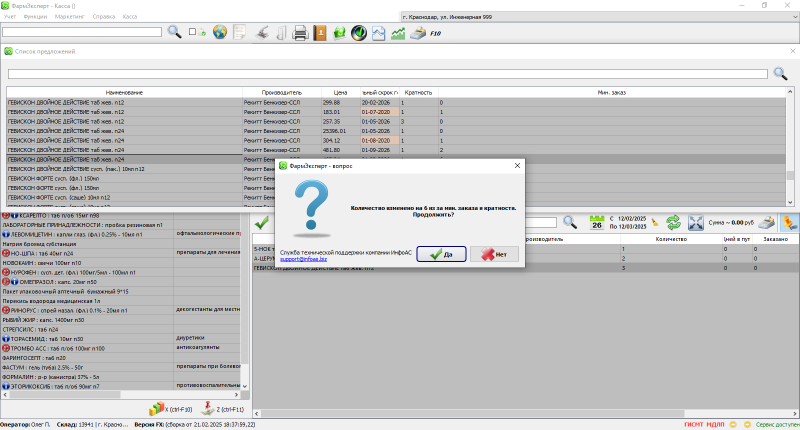This screenshot has height=430, width=800.
Task: Click the magnifier in the offers list window
Action: pos(781,73)
